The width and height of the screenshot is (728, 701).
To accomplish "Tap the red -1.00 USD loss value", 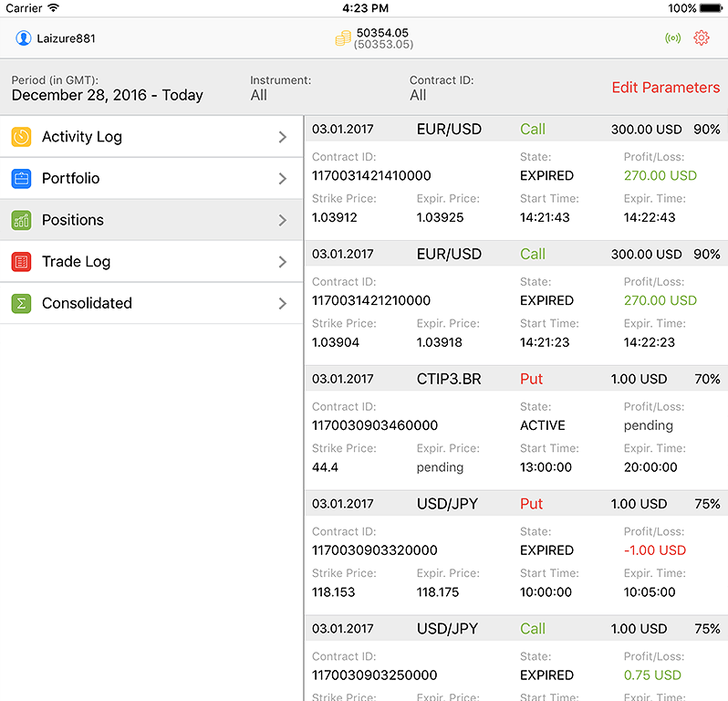I will pos(655,550).
